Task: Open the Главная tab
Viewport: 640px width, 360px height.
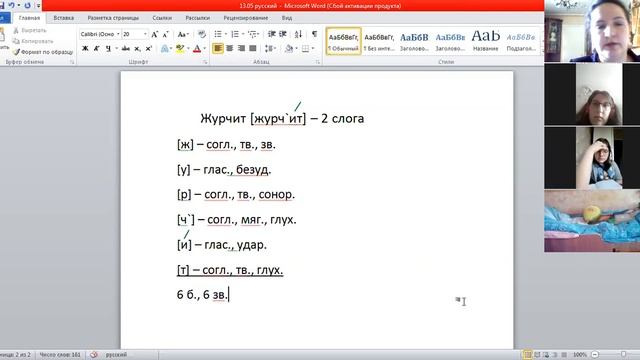Action: pyautogui.click(x=29, y=18)
